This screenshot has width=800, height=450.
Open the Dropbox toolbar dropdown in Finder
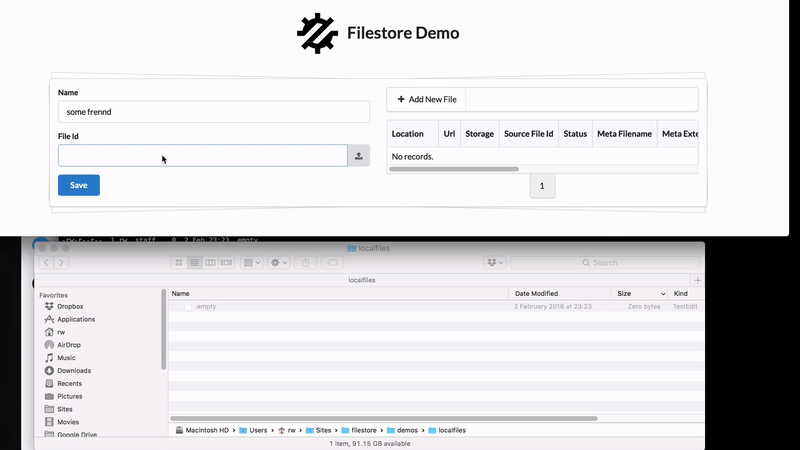point(495,263)
